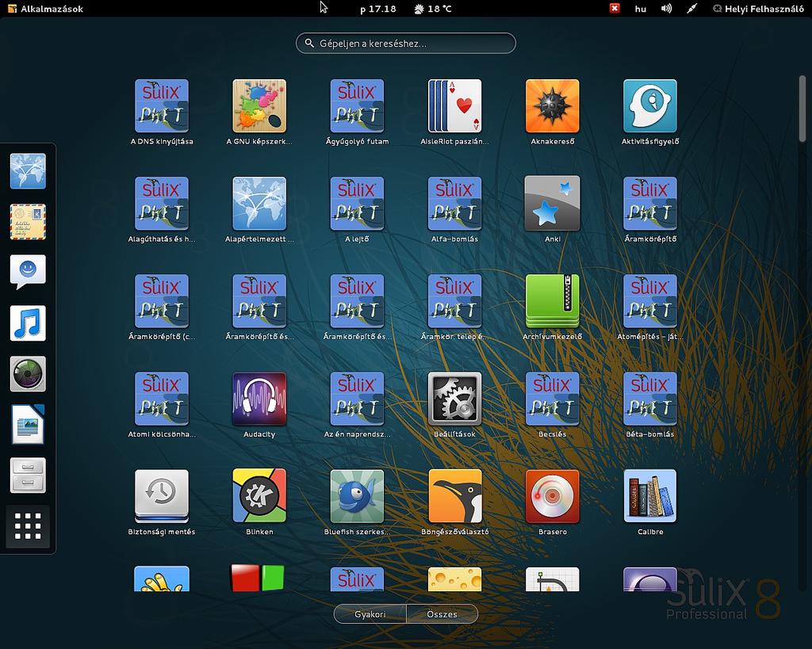Open the file cabinet manager in dock

click(28, 475)
